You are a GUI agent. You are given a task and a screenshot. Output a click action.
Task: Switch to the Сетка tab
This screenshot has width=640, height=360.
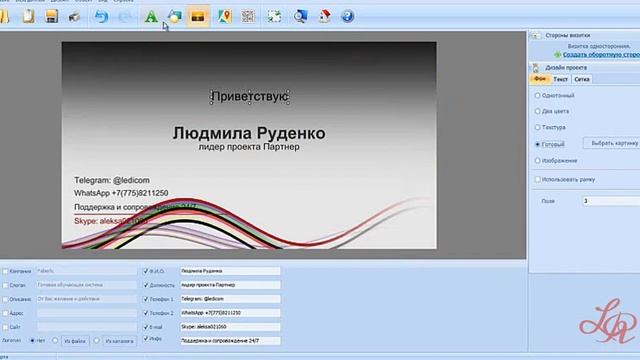[582, 79]
